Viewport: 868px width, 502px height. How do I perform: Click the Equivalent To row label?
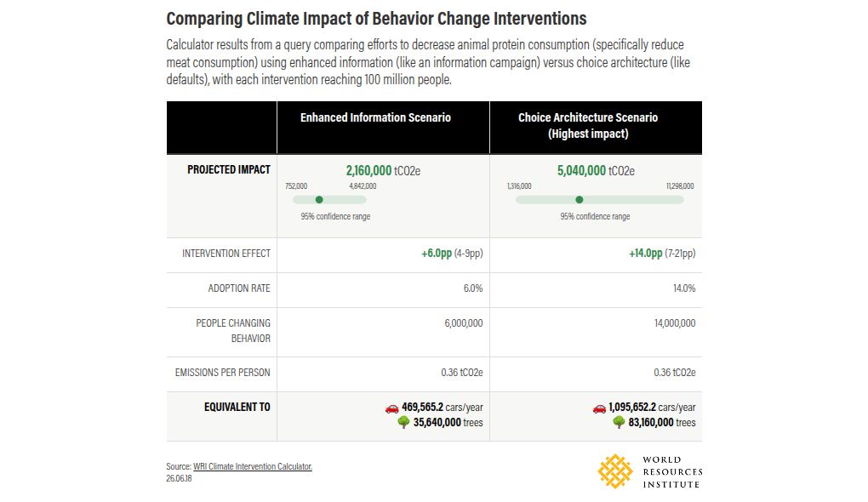[x=237, y=407]
